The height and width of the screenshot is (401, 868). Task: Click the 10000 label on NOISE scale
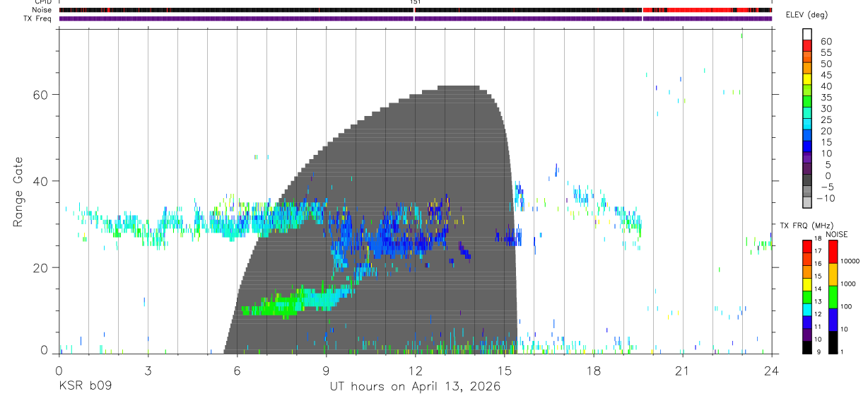pyautogui.click(x=850, y=261)
